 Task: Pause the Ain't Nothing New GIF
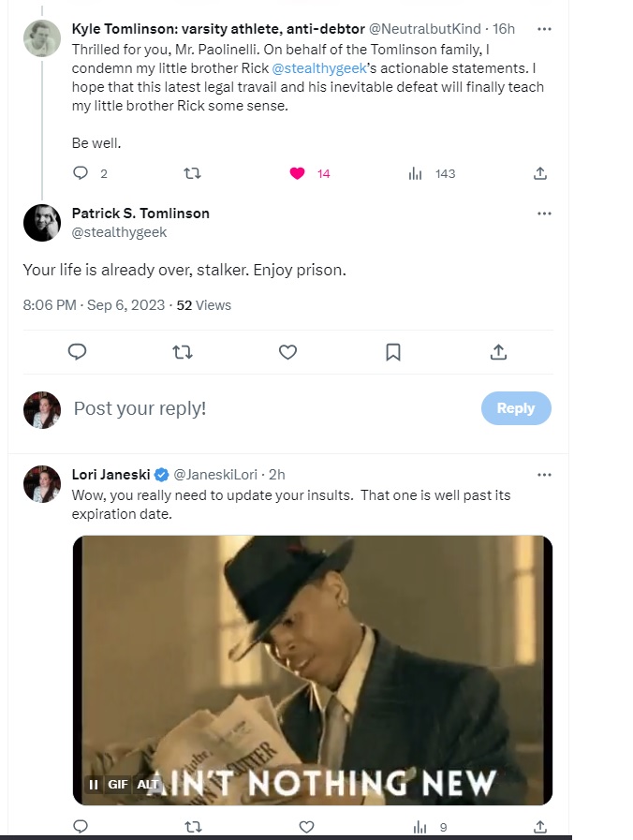94,784
